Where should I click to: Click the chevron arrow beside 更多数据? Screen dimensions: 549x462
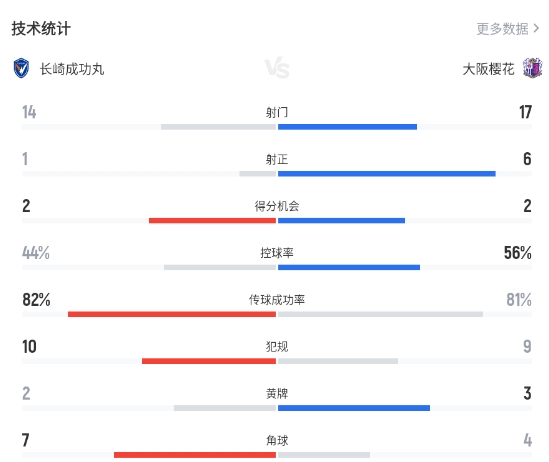pyautogui.click(x=536, y=28)
